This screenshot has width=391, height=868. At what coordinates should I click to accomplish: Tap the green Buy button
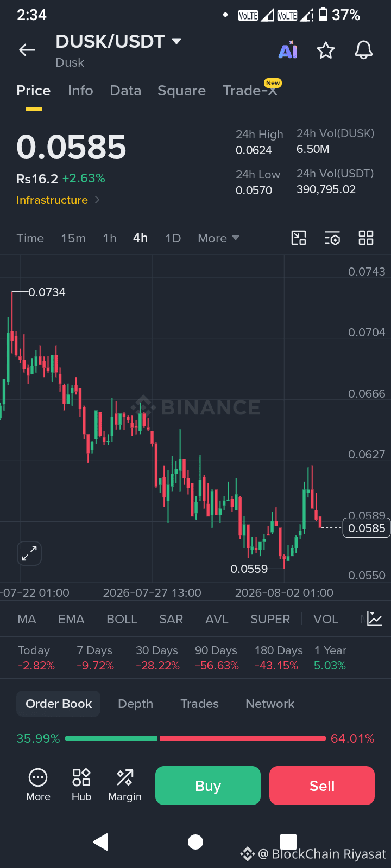208,786
